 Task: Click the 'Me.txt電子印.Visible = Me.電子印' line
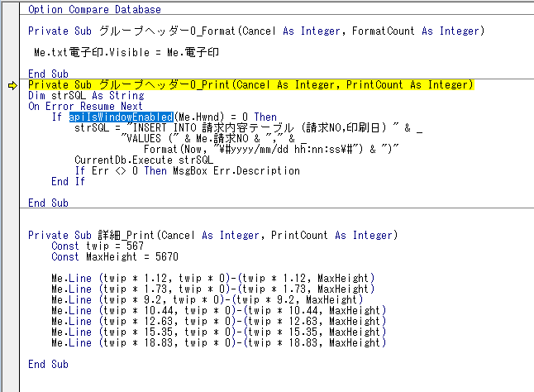tap(126, 52)
